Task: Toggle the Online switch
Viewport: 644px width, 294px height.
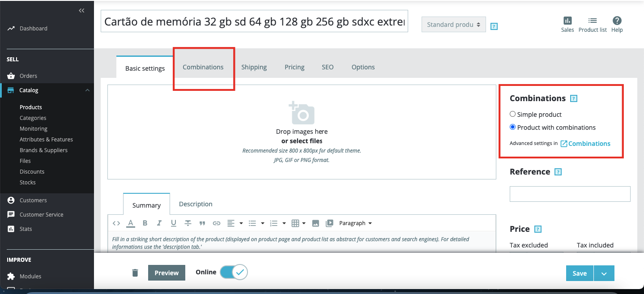Action: [234, 272]
